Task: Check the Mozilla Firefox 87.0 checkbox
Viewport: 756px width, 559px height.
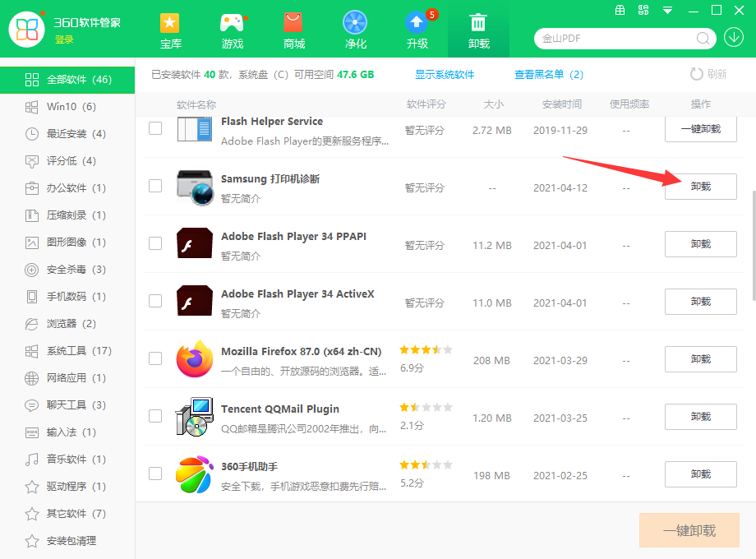Action: click(x=155, y=358)
